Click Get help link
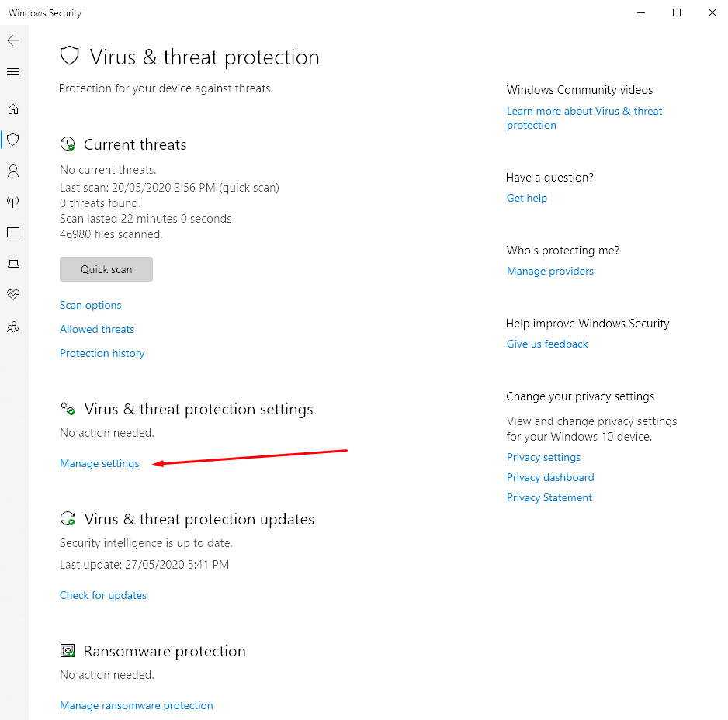Viewport: 728px width, 720px height. coord(527,198)
